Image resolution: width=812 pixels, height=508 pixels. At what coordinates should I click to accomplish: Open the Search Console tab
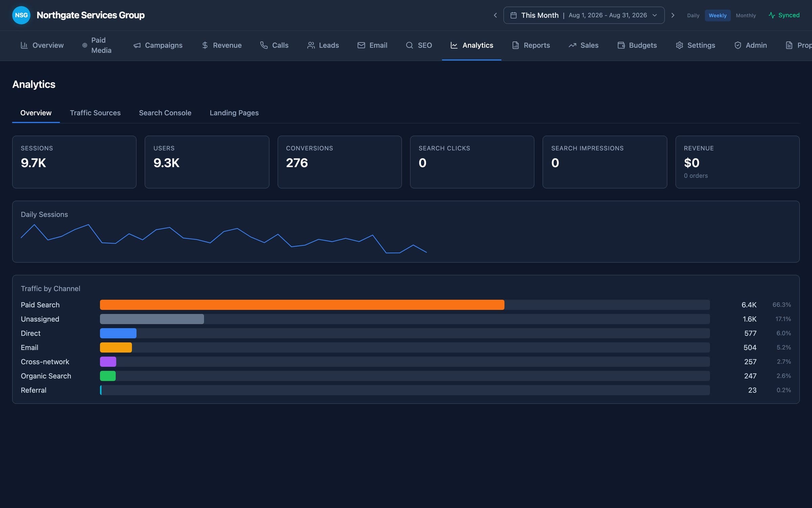click(165, 113)
